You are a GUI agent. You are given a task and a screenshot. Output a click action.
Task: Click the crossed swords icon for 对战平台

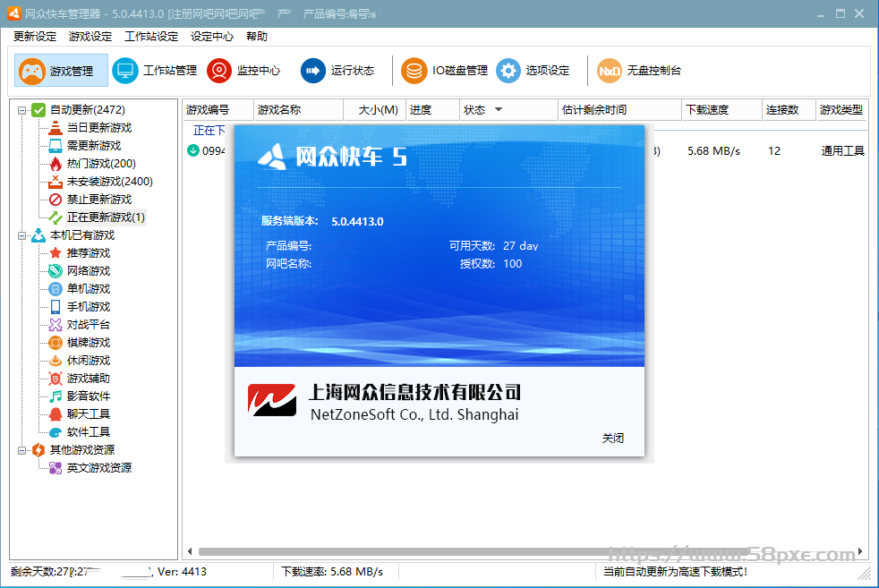[x=55, y=325]
